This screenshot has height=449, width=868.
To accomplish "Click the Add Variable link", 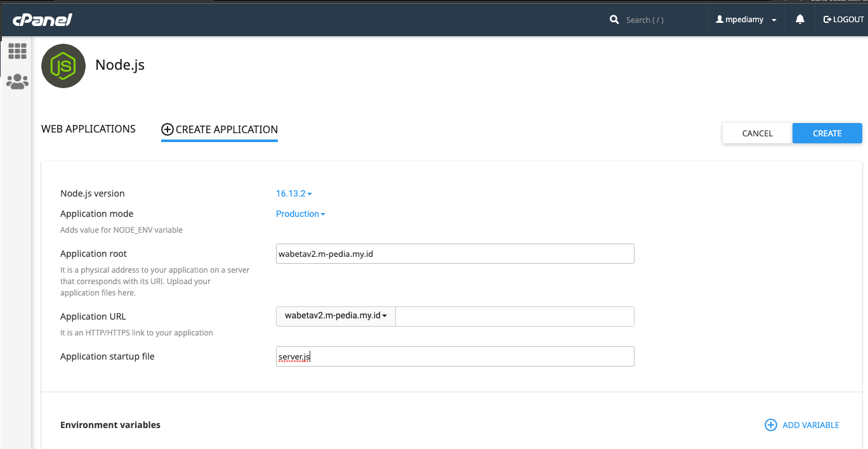I will pyautogui.click(x=810, y=425).
